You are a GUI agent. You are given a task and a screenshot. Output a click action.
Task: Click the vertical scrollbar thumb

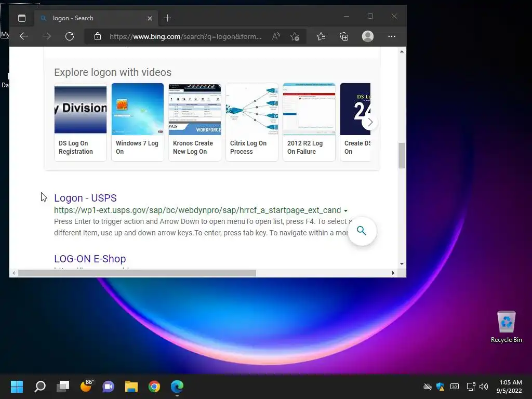click(402, 155)
